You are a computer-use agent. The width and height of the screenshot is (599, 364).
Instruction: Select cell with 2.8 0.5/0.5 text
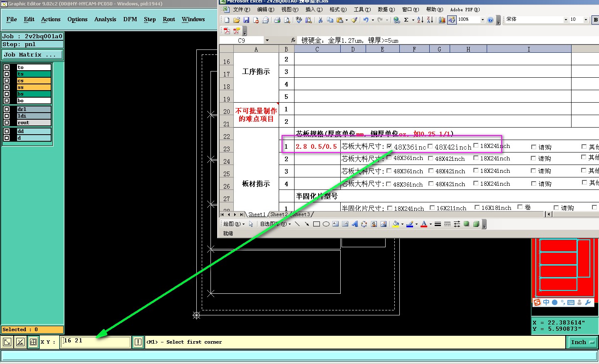[x=317, y=146]
